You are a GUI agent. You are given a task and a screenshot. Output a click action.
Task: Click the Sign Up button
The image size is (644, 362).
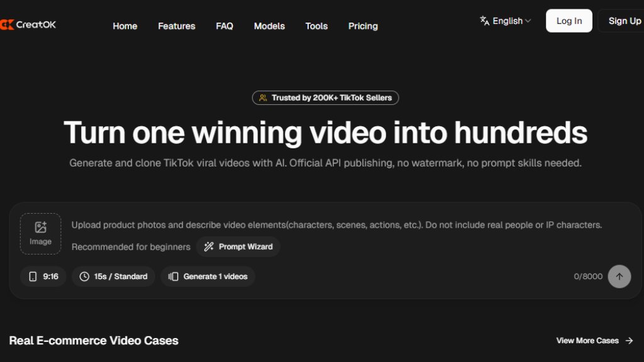[x=623, y=21]
